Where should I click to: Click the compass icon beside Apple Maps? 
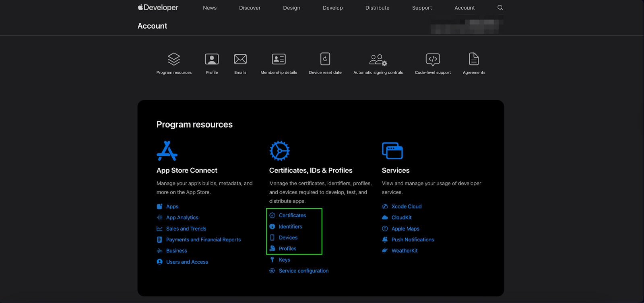[385, 229]
